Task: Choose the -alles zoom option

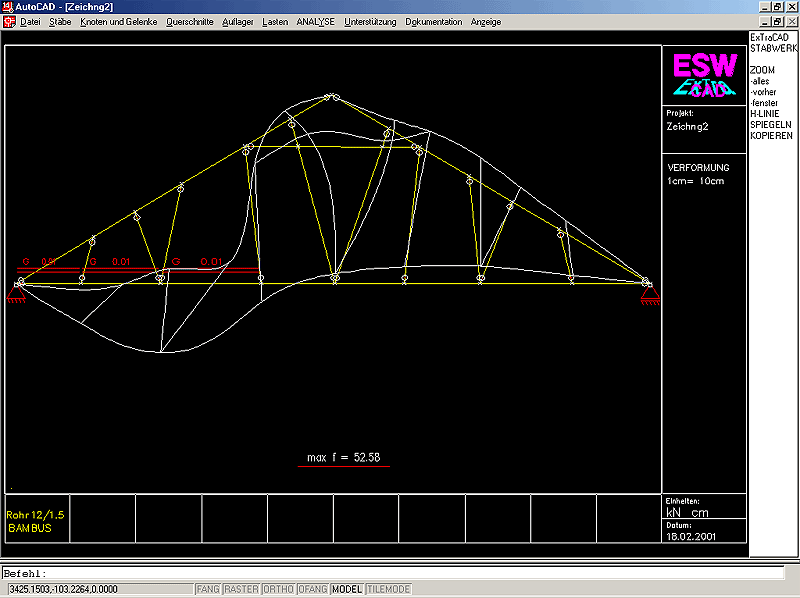Action: point(760,81)
